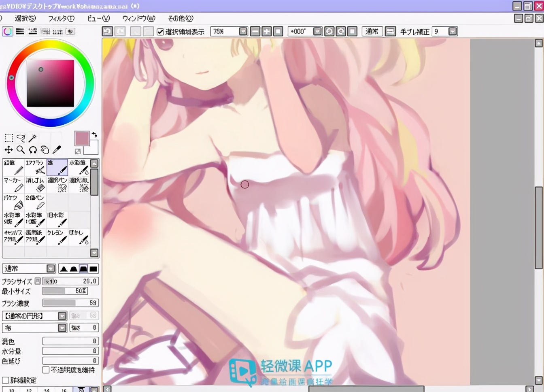Toggle transparent color icon below swatches
The width and height of the screenshot is (544, 392).
click(78, 151)
